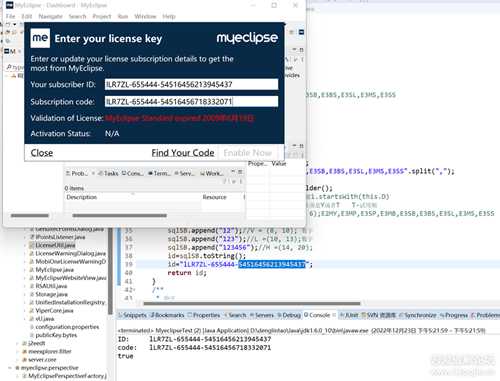Click the Subscription code input field
This screenshot has width=500, height=381.
point(191,102)
